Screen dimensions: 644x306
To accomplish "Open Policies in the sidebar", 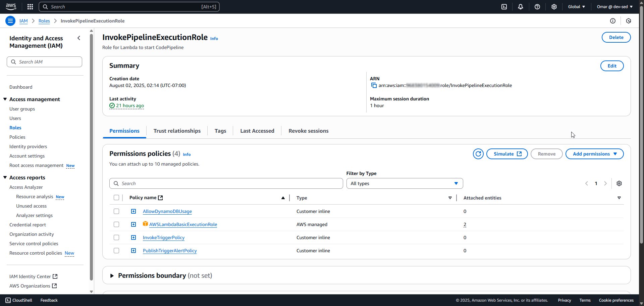I will tap(17, 137).
